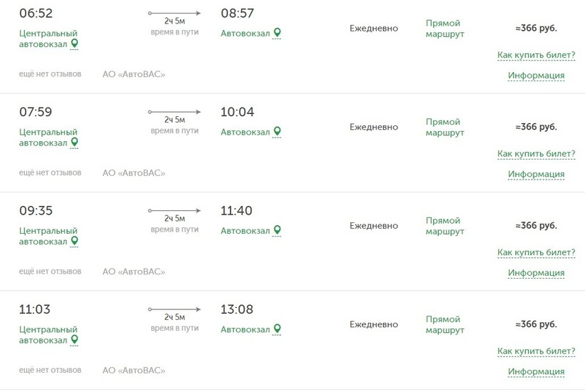This screenshot has height=392, width=585.
Task: Click arrival map pin for 10:04 trip
Action: tap(277, 131)
